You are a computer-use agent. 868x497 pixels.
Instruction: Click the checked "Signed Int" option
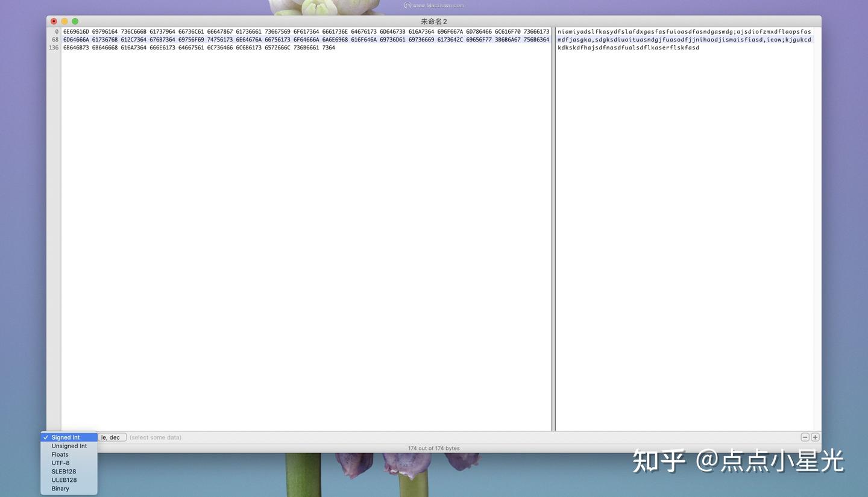click(x=64, y=437)
